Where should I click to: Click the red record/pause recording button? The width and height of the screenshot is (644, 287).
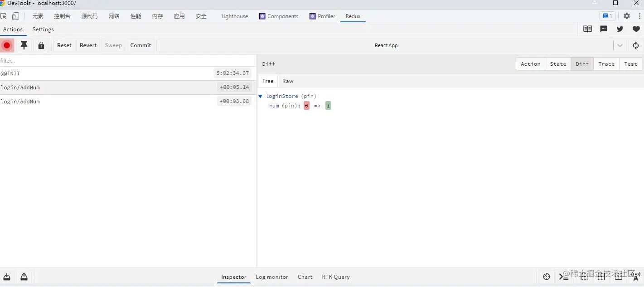pos(7,45)
